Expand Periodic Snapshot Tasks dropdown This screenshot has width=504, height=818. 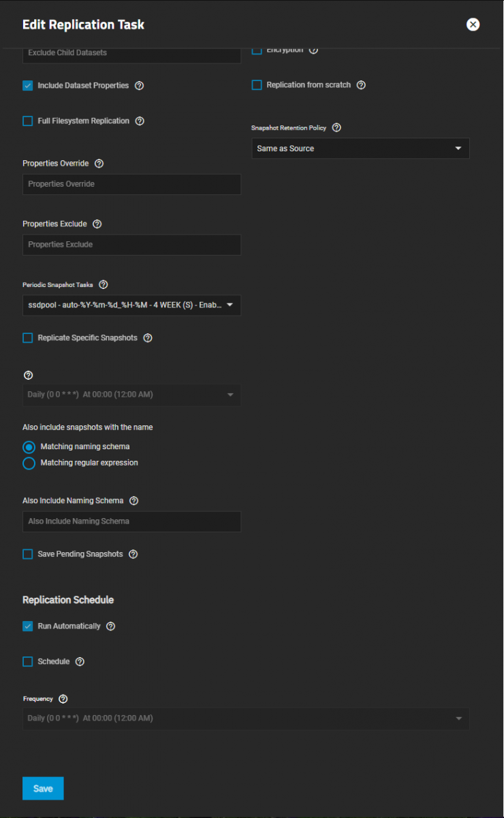131,305
